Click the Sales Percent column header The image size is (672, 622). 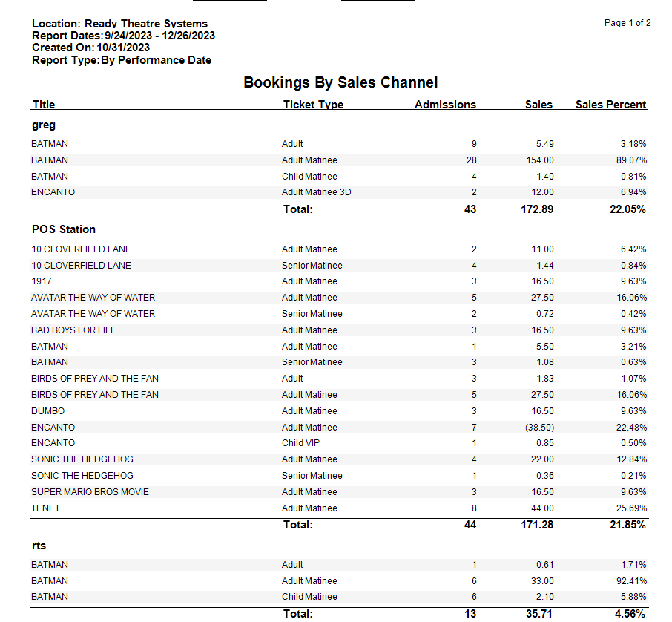pos(610,105)
